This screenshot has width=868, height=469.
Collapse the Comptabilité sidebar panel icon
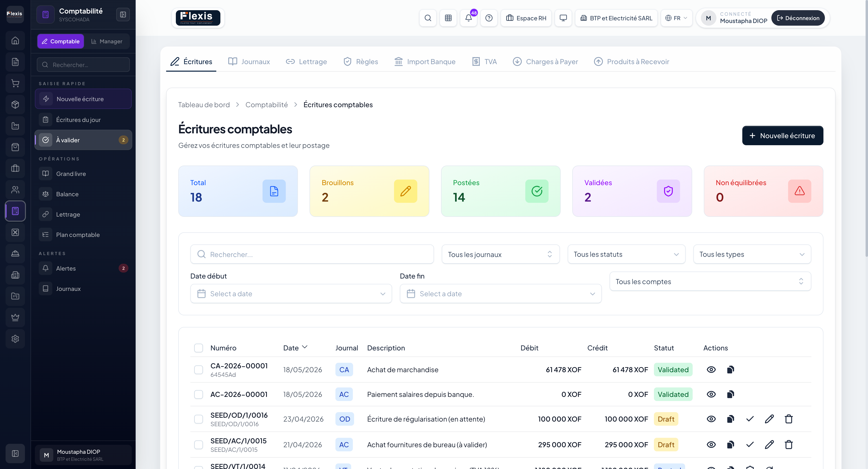point(123,15)
